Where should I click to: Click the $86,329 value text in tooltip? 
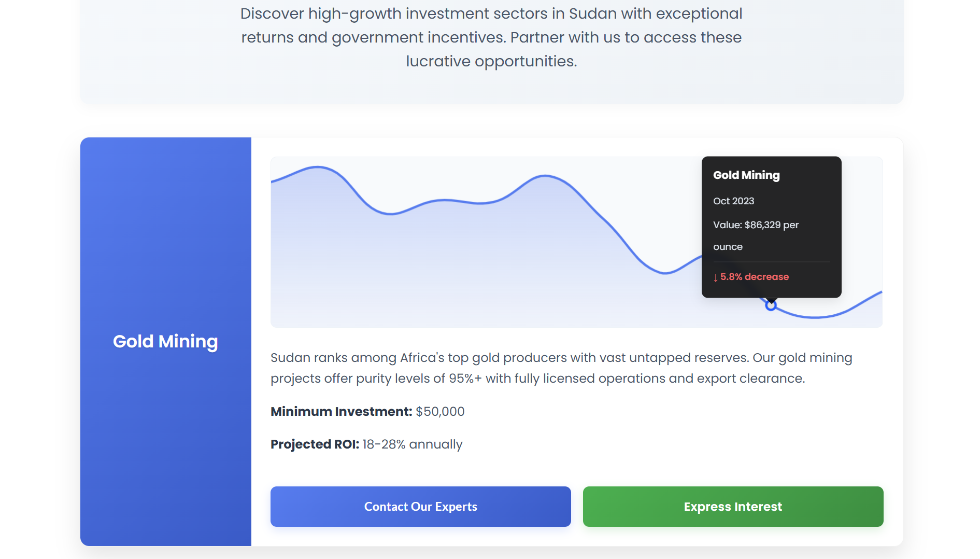762,225
